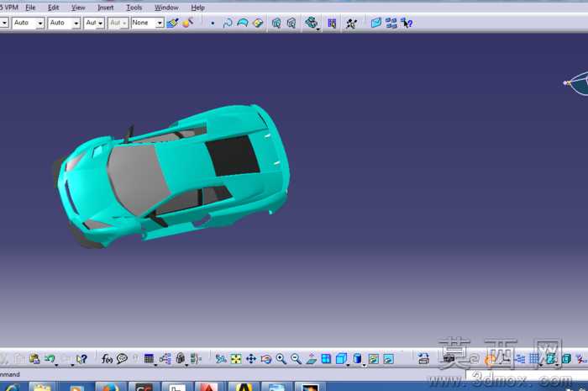
Task: Activate Fly Mode view icon
Action: tap(221, 359)
